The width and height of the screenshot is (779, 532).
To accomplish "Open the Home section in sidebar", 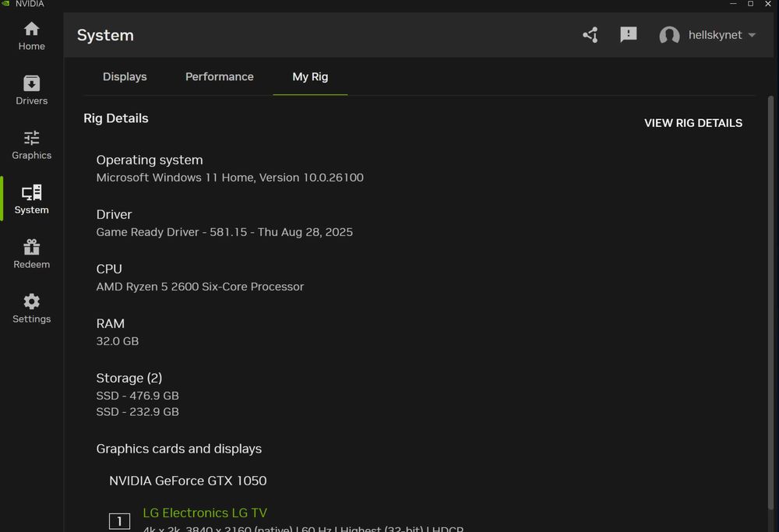I will [31, 36].
